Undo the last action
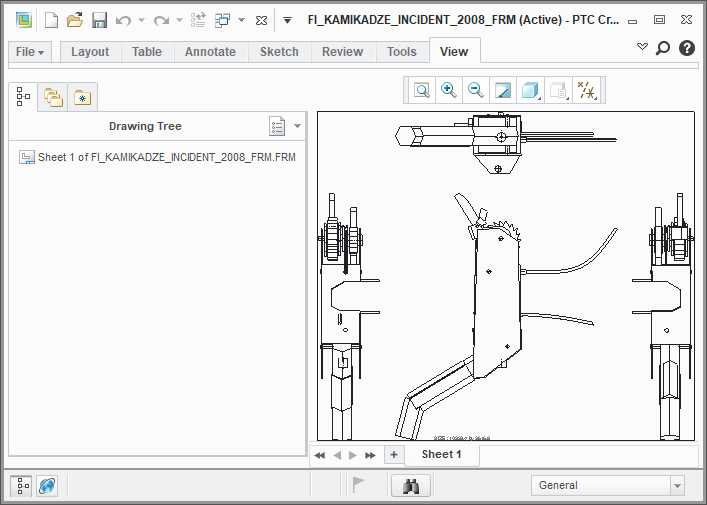This screenshot has width=707, height=505. tap(123, 21)
